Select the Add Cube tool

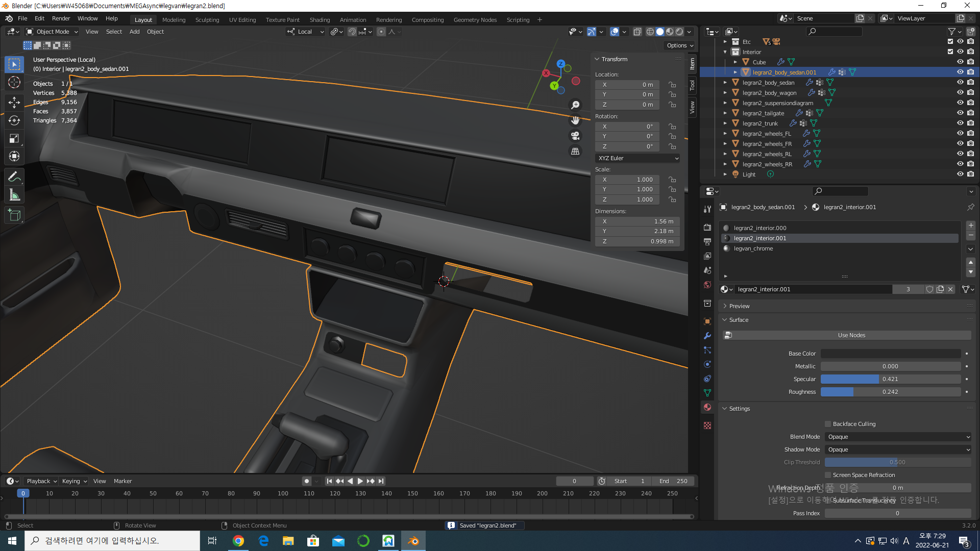tap(14, 215)
